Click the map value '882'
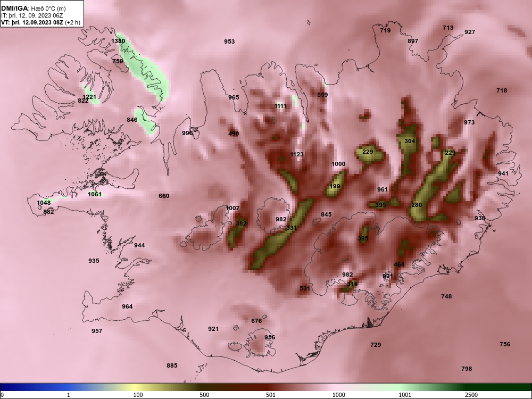The width and height of the screenshot is (532, 399). [x=48, y=212]
